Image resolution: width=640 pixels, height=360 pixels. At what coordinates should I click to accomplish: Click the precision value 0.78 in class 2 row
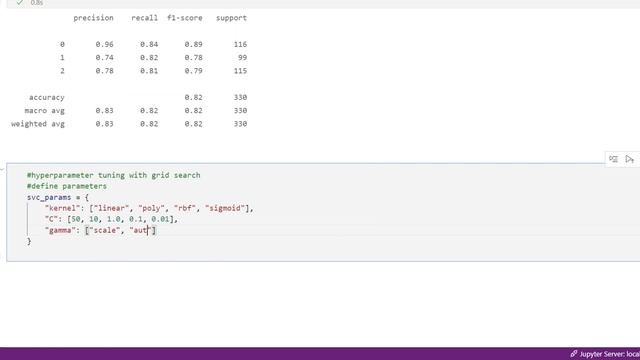(x=104, y=71)
